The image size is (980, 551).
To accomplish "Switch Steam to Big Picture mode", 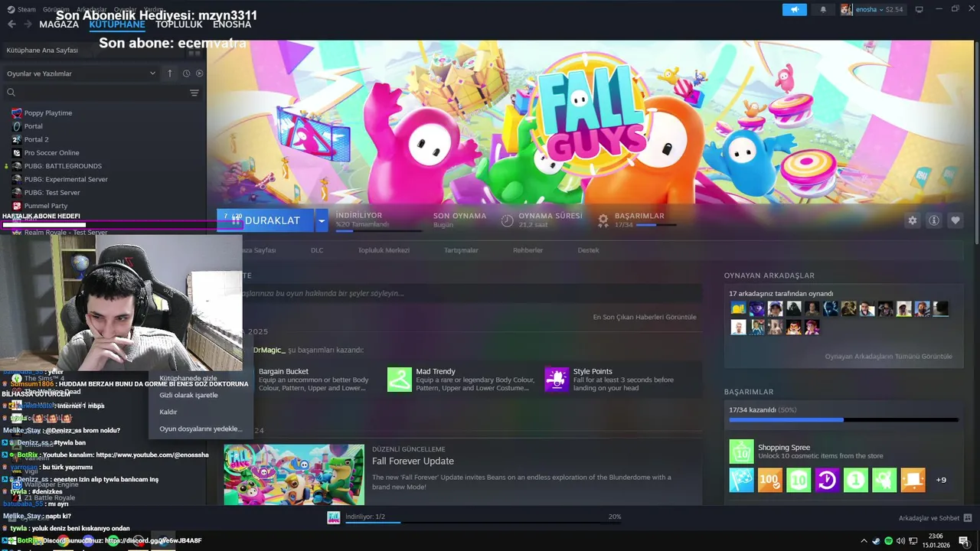I will (919, 9).
